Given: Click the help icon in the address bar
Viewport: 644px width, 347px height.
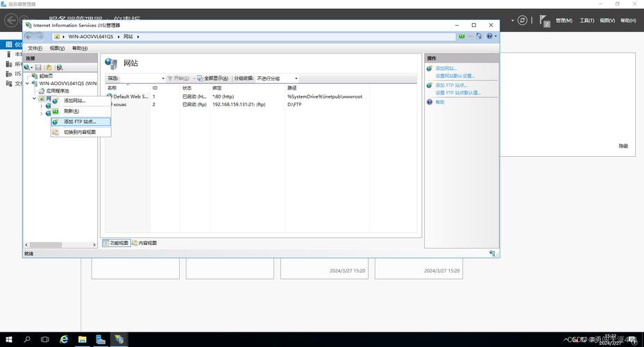Looking at the screenshot, I should tap(489, 36).
